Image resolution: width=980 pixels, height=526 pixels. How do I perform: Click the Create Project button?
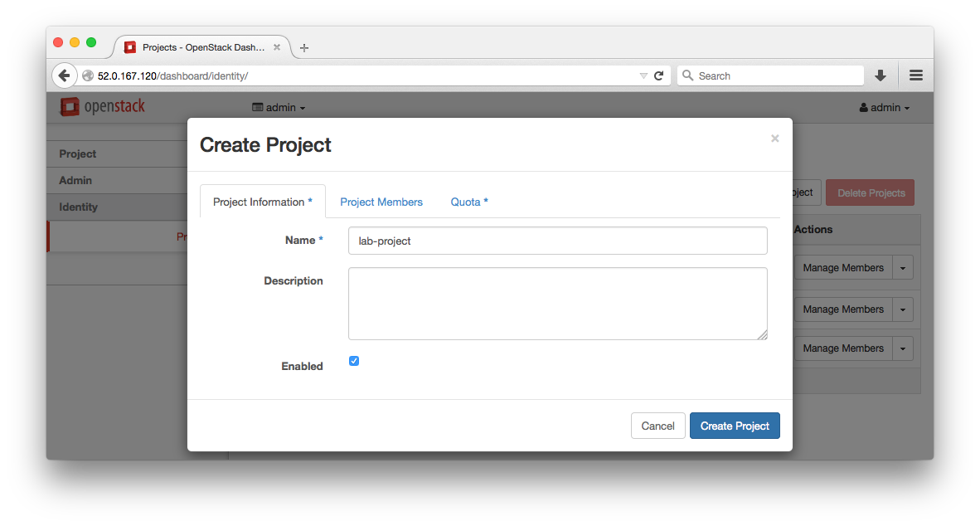pyautogui.click(x=735, y=426)
